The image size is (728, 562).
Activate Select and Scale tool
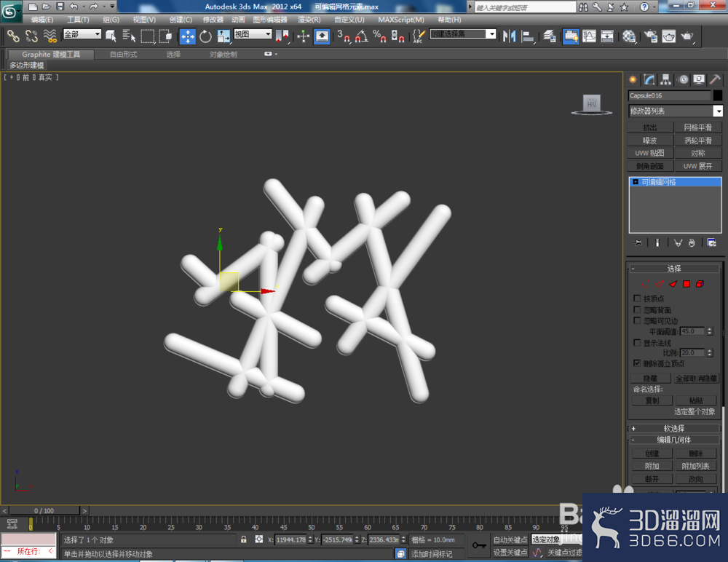tap(223, 36)
